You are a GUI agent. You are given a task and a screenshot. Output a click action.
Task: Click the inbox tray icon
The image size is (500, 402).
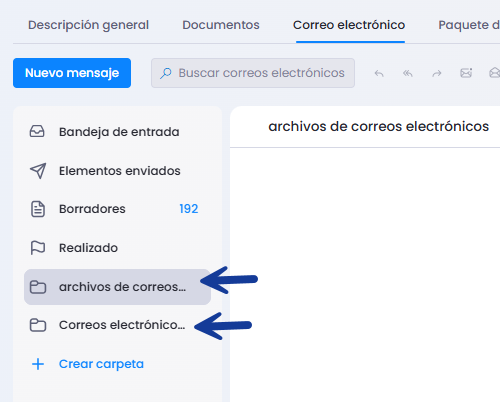[37, 132]
